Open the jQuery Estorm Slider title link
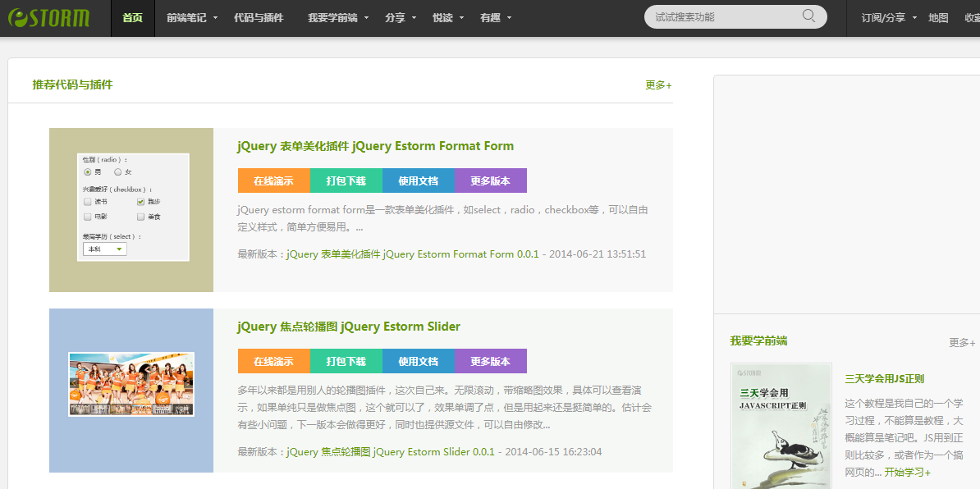980x489 pixels. pos(349,327)
